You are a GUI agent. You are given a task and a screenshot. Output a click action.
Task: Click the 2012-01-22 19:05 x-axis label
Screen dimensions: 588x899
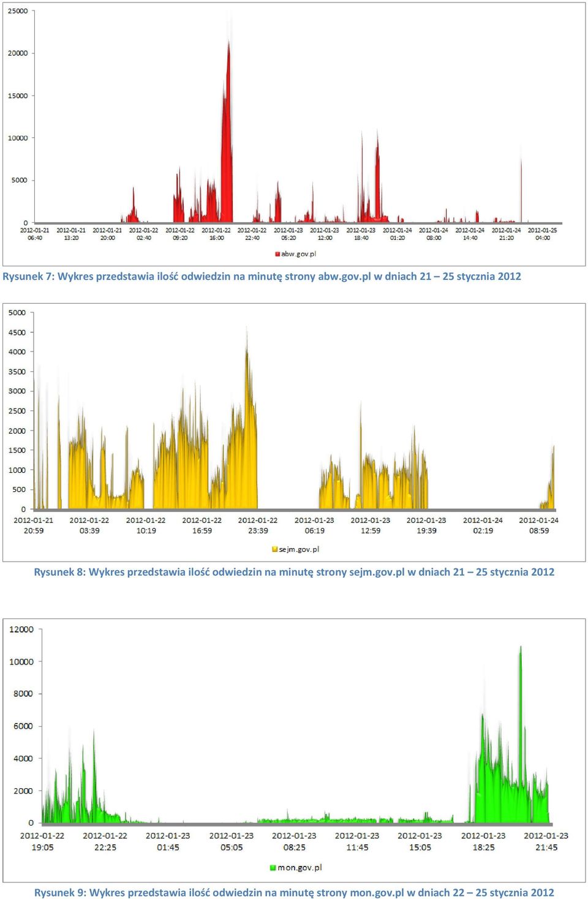pyautogui.click(x=42, y=841)
